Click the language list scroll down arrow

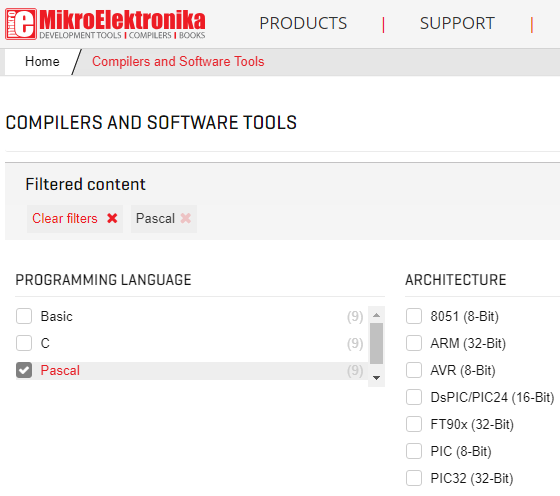[x=376, y=378]
